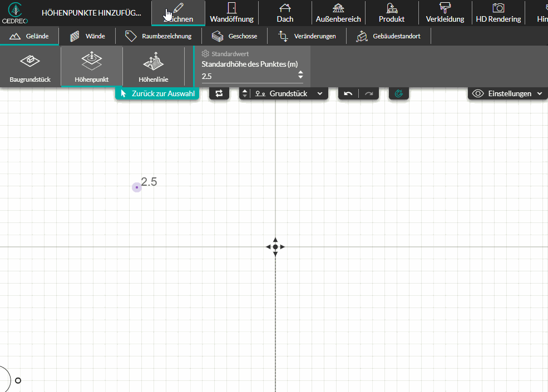This screenshot has height=392, width=548.
Task: Increase Standardhöhe value with stepper arrows
Action: coord(300,72)
